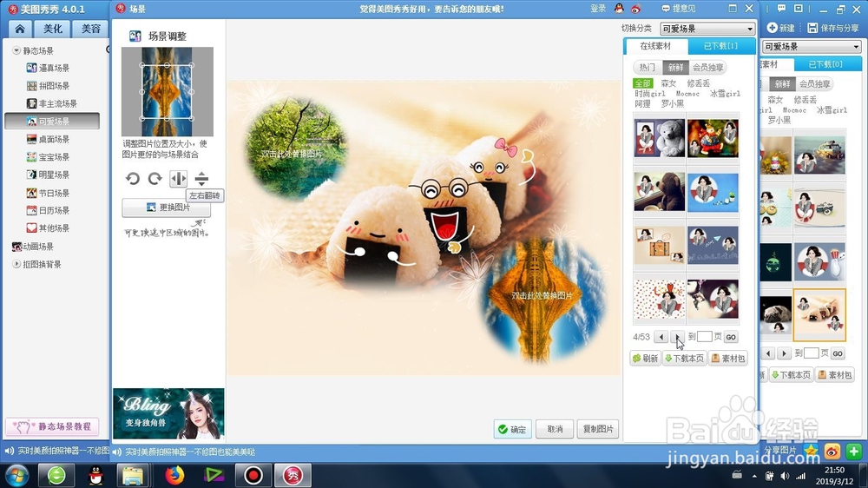Click the Weibo icon in title bar
Screen dimensions: 868x488
point(635,9)
